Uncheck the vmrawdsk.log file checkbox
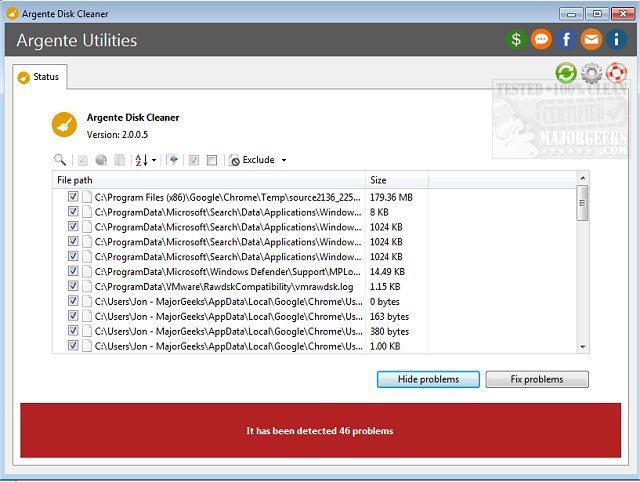 pos(73,286)
